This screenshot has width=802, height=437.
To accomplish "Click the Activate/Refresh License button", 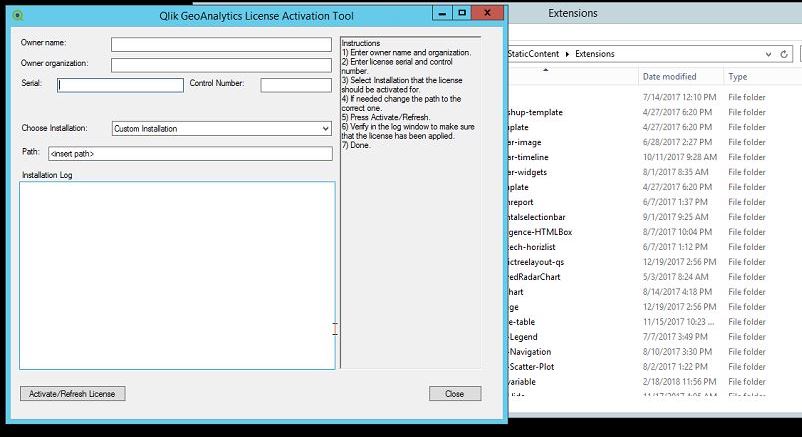I will coord(73,394).
